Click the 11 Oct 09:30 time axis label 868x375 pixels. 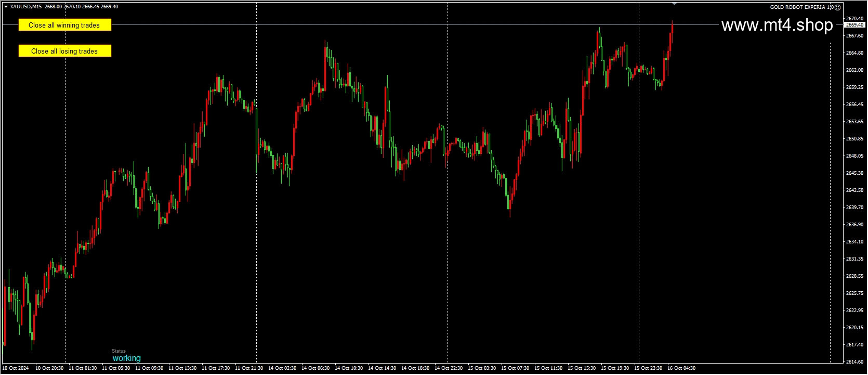click(x=149, y=368)
